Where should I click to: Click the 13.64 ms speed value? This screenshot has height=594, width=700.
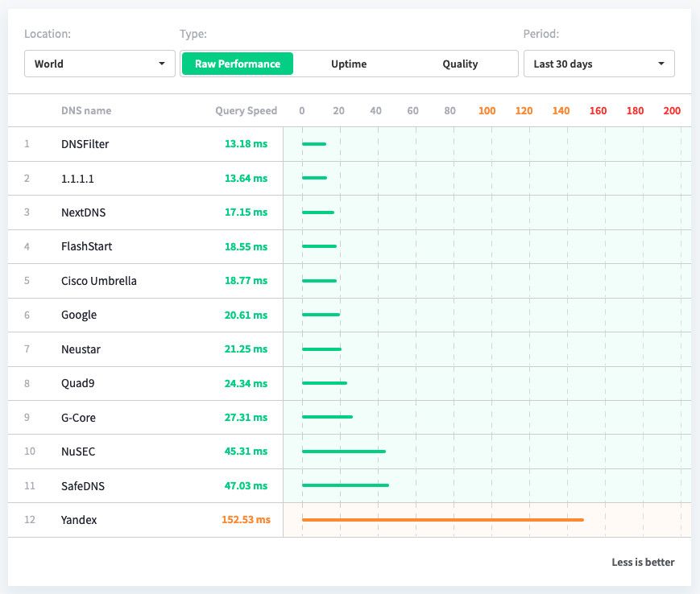coord(246,178)
